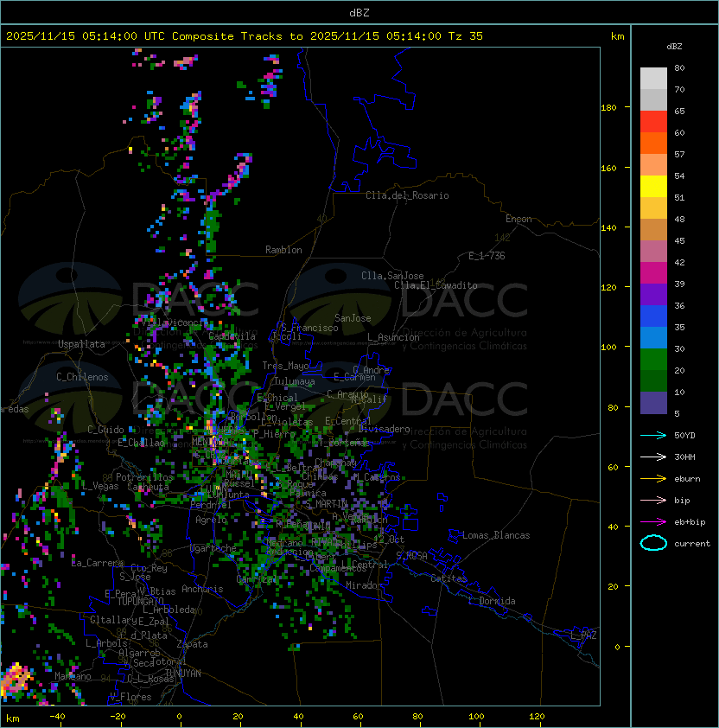Click the magenta eb+bip arrow in legend
The height and width of the screenshot is (728, 719).
pos(653,522)
